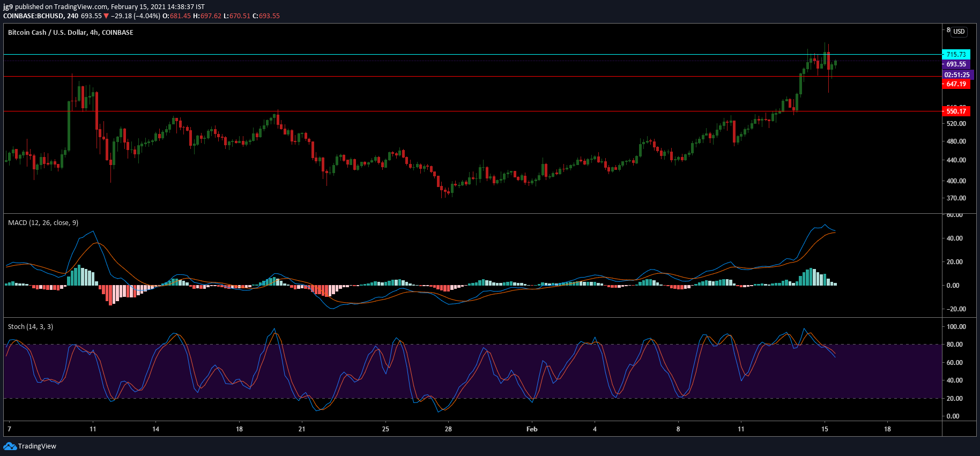Click the 370.00 price axis value
Image resolution: width=980 pixels, height=456 pixels.
(x=956, y=198)
